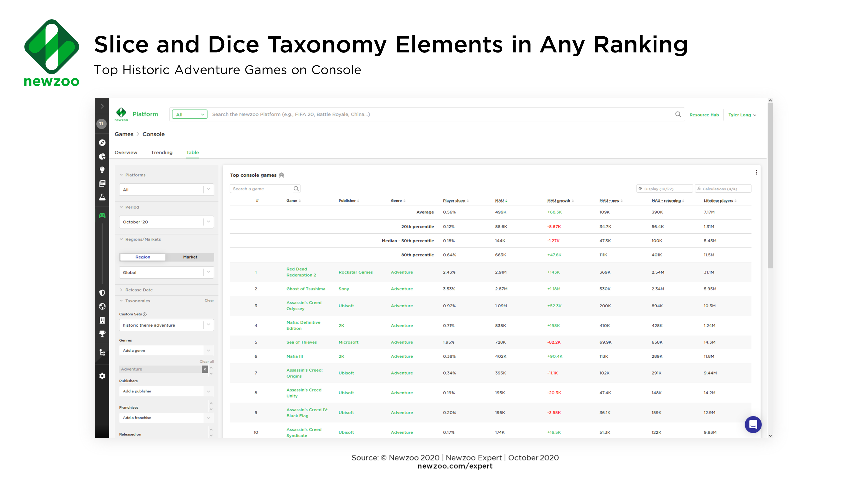868x488 pixels.
Task: Open the TL user avatar
Action: 102,124
